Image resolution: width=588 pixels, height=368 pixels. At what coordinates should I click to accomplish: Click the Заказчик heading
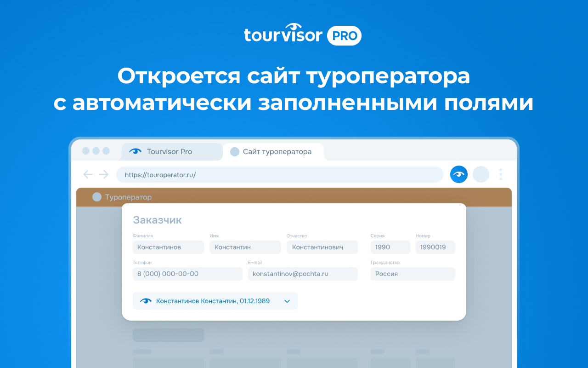click(x=157, y=220)
